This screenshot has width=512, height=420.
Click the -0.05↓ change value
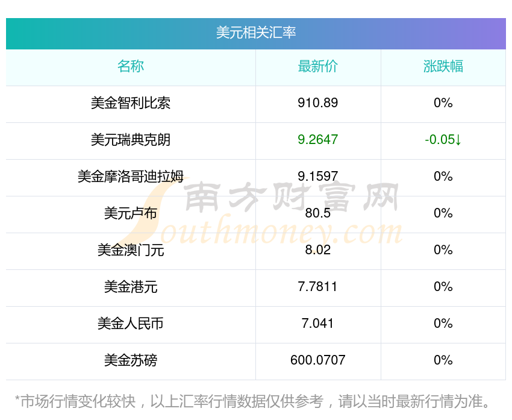pyautogui.click(x=443, y=140)
